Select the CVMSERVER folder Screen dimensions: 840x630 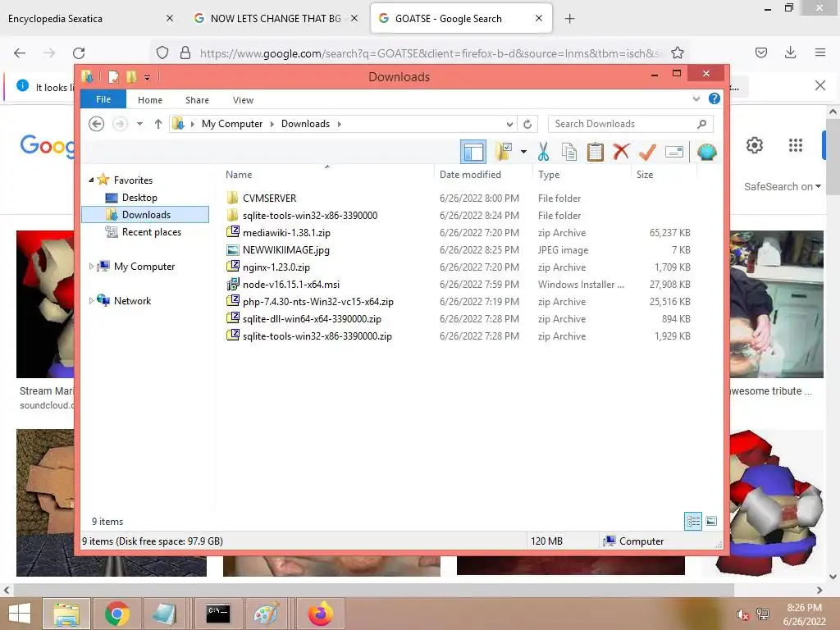(x=269, y=199)
